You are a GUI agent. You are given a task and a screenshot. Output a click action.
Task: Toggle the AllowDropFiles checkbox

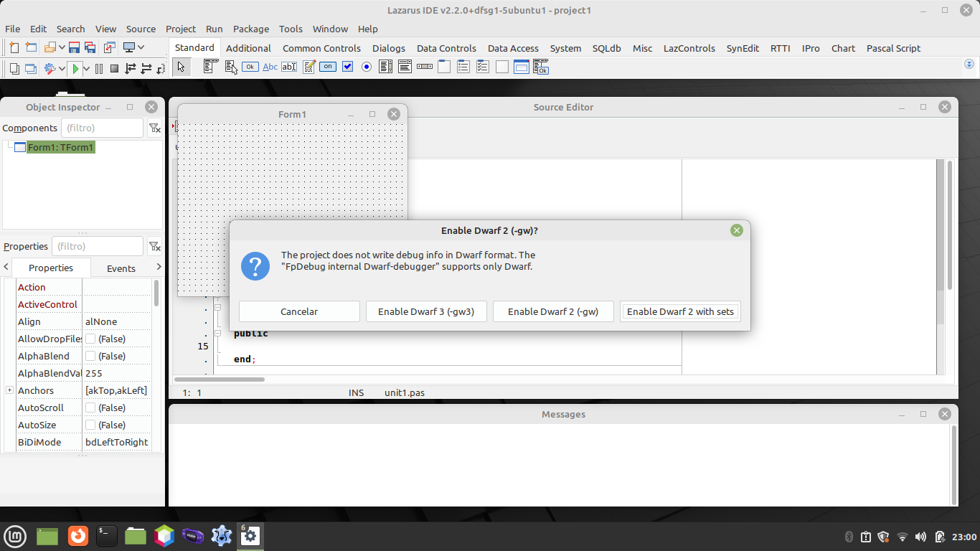tap(90, 339)
